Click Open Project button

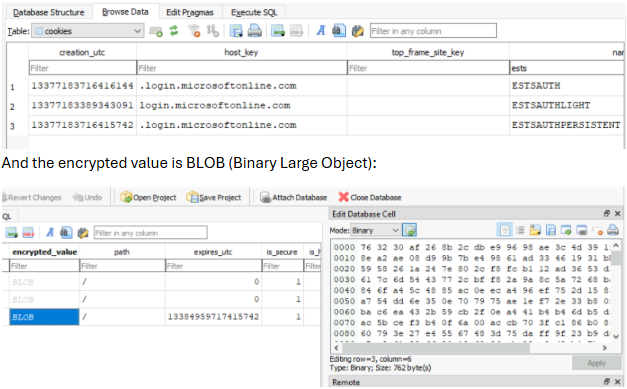[148, 197]
